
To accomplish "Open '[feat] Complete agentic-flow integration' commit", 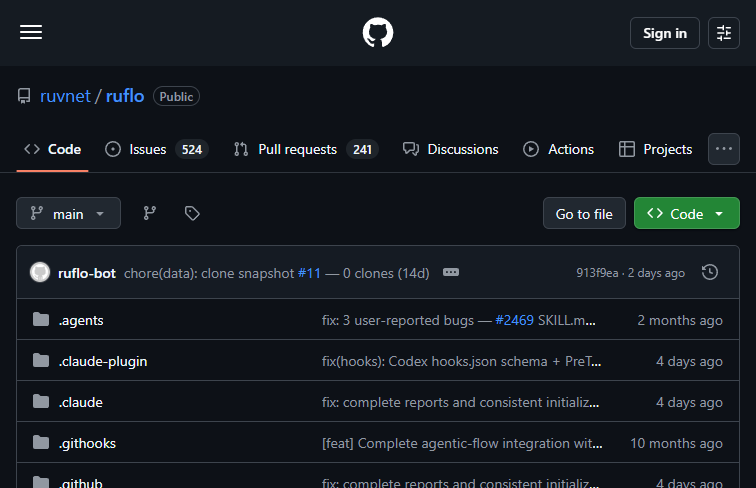I will click(462, 443).
